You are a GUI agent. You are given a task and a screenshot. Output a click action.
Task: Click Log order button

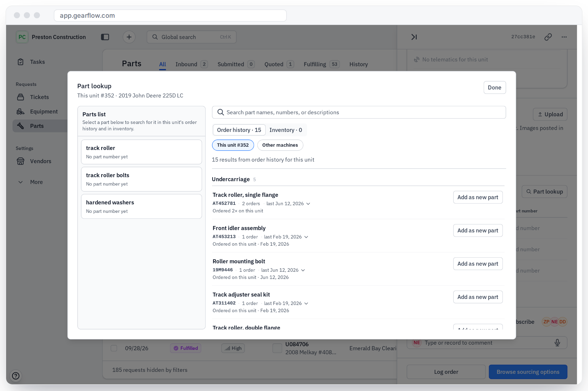click(446, 372)
